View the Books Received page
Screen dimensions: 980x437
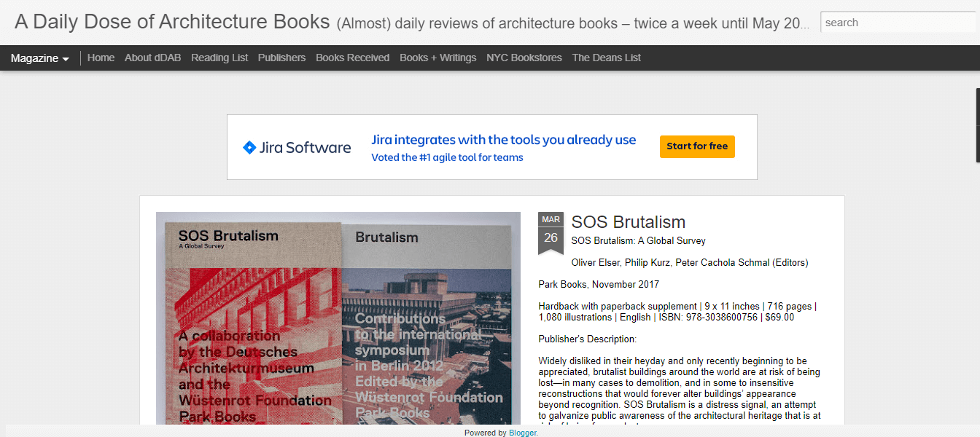[x=352, y=58]
